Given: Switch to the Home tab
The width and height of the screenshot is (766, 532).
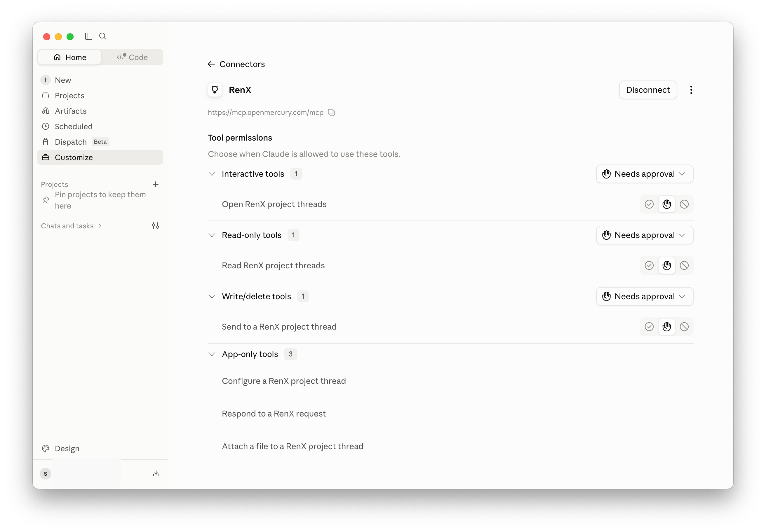Looking at the screenshot, I should click(x=70, y=57).
